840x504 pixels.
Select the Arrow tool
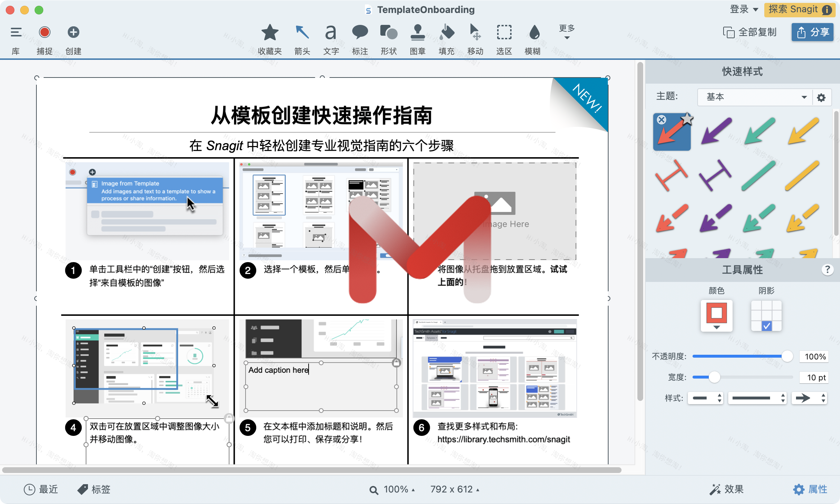coord(301,38)
